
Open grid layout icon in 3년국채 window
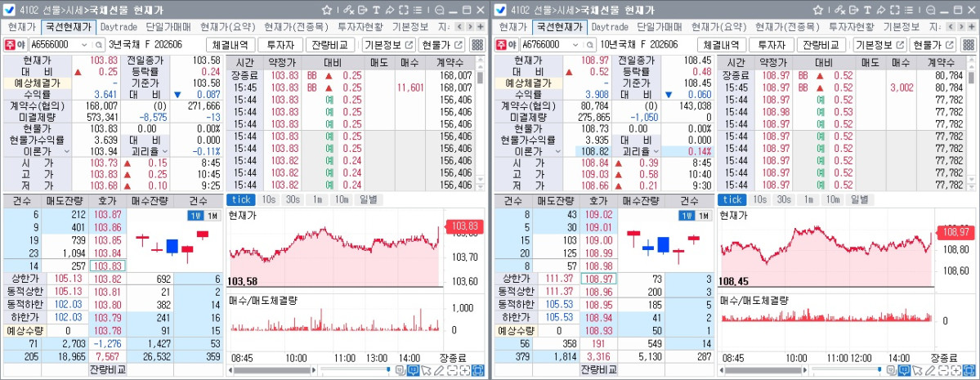[x=477, y=45]
